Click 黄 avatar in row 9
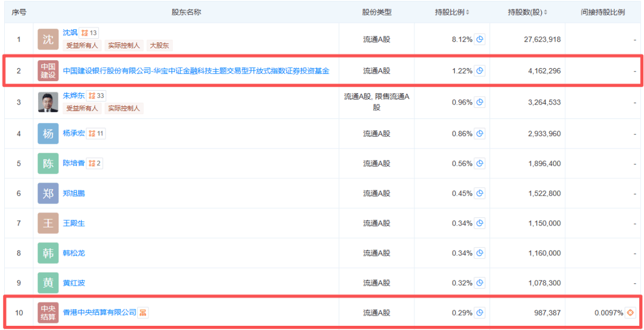 pos(48,283)
